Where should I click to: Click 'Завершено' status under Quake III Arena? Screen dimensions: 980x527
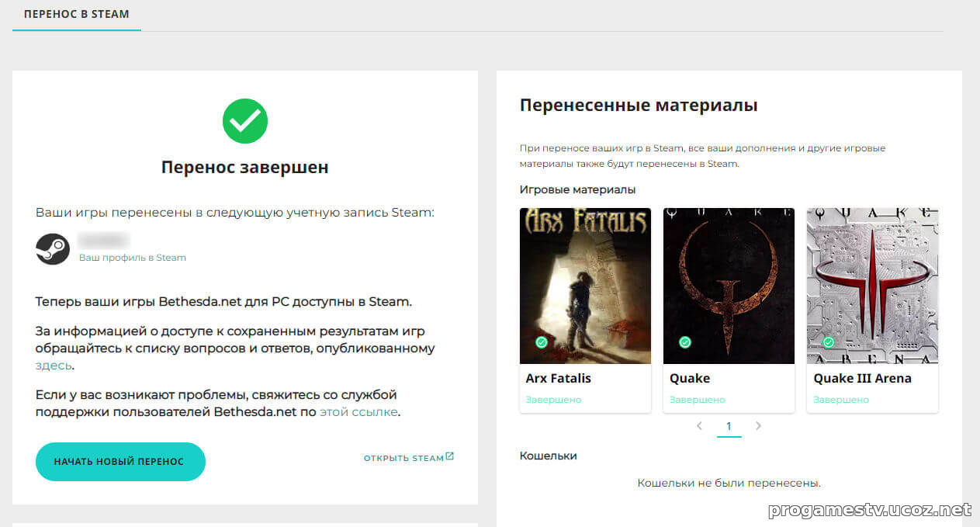[840, 400]
